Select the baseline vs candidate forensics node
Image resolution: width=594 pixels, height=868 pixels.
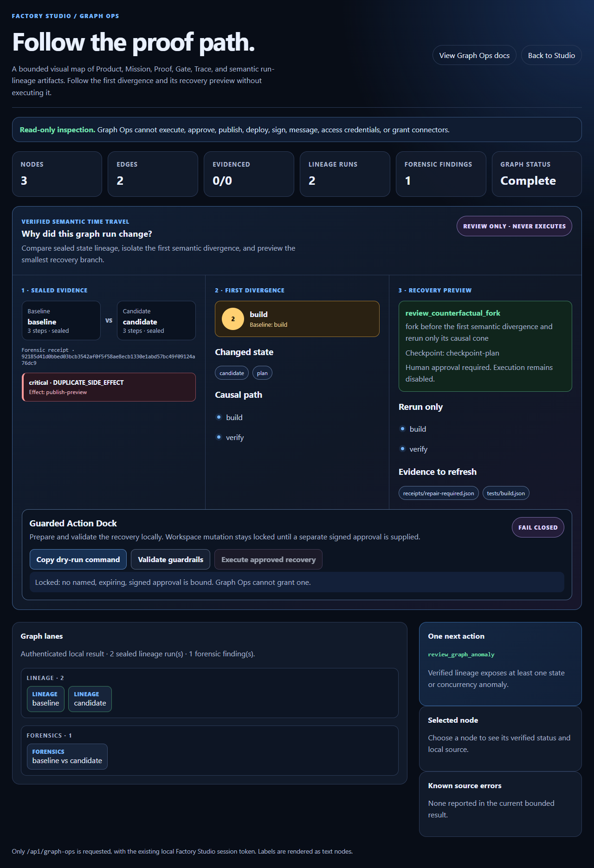[x=67, y=756]
